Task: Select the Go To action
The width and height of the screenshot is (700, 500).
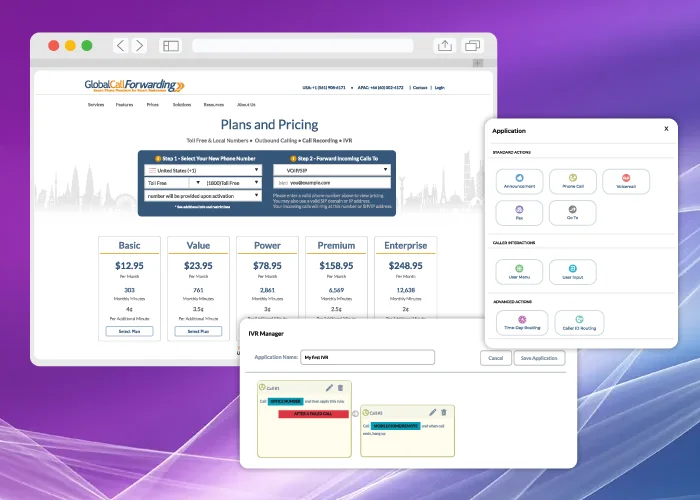Action: pos(573,212)
